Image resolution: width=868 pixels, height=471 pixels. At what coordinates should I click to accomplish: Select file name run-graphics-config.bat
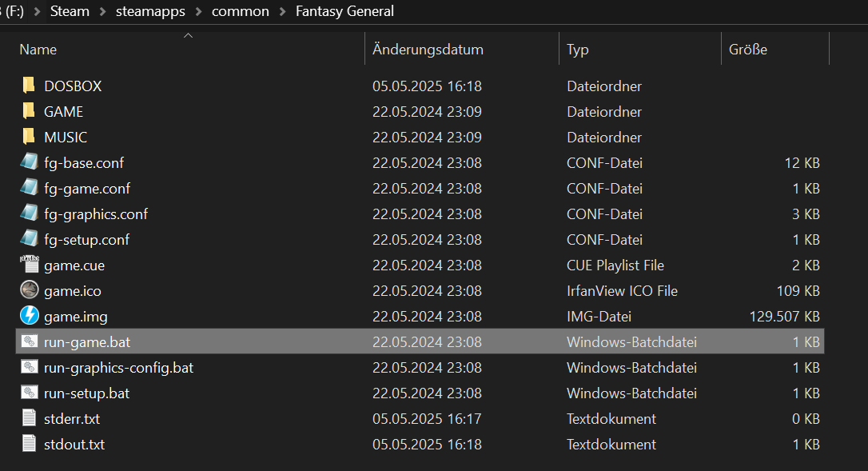[x=119, y=367]
